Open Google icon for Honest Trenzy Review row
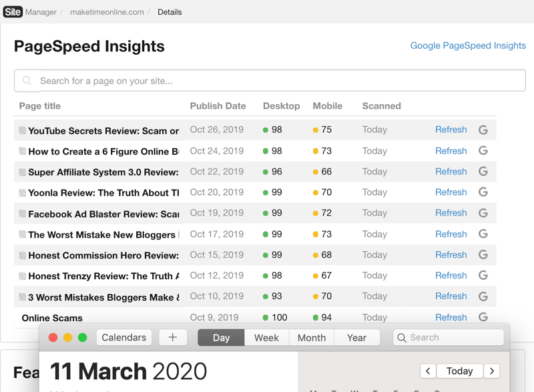Image resolution: width=534 pixels, height=392 pixels. [x=483, y=275]
